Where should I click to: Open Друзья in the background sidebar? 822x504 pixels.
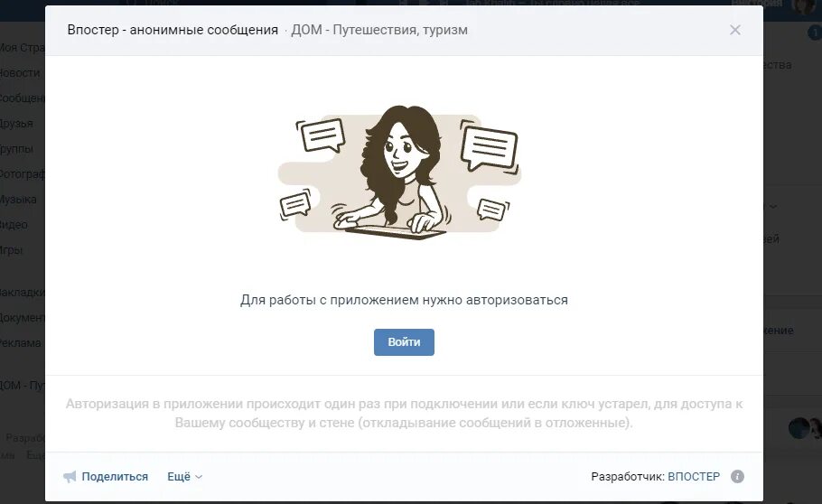tap(17, 123)
